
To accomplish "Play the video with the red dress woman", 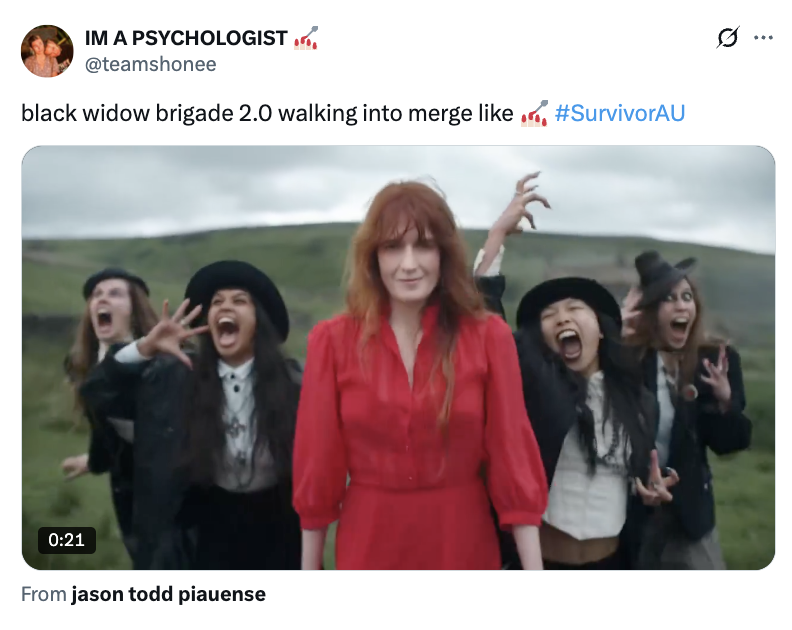I will (398, 358).
